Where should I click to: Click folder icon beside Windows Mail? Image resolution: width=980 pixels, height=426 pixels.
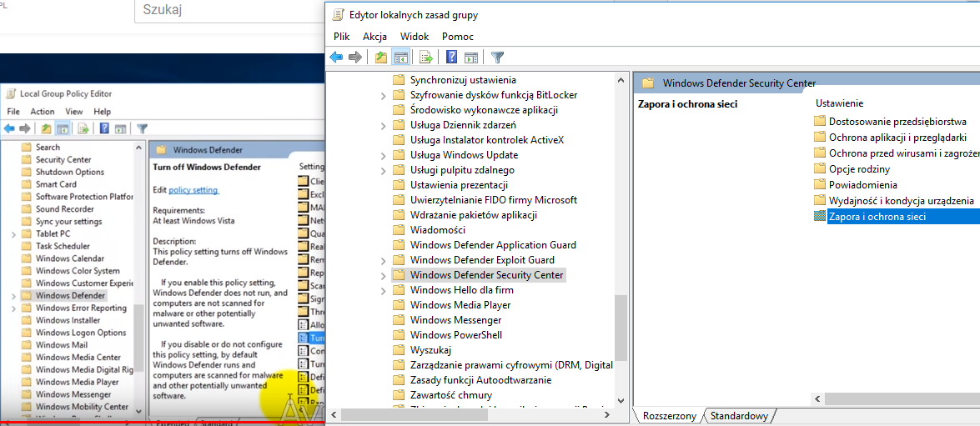pyautogui.click(x=26, y=345)
